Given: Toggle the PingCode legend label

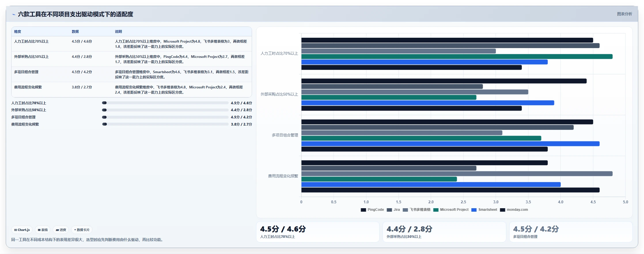Looking at the screenshot, I should pos(376,210).
